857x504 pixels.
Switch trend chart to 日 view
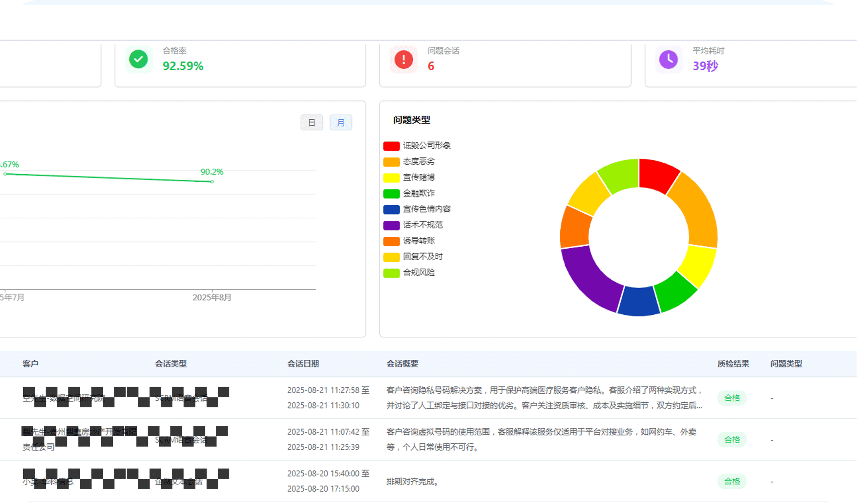312,123
